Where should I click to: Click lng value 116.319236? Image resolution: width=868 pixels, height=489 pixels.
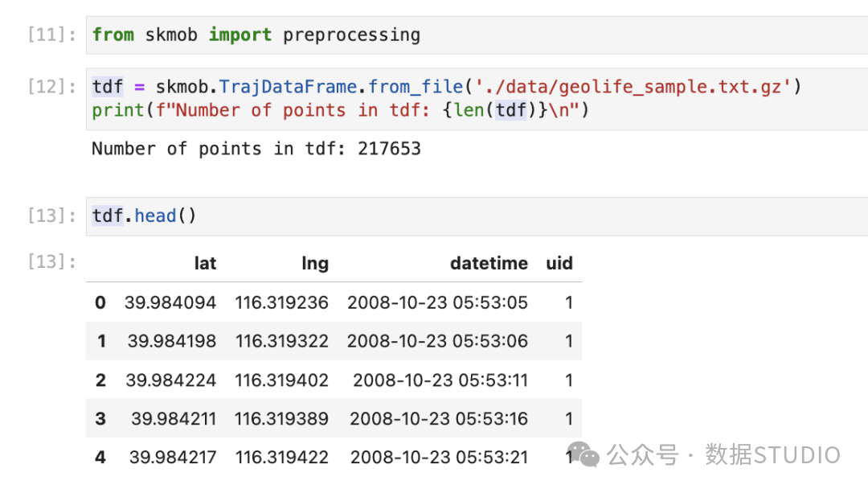click(x=282, y=303)
